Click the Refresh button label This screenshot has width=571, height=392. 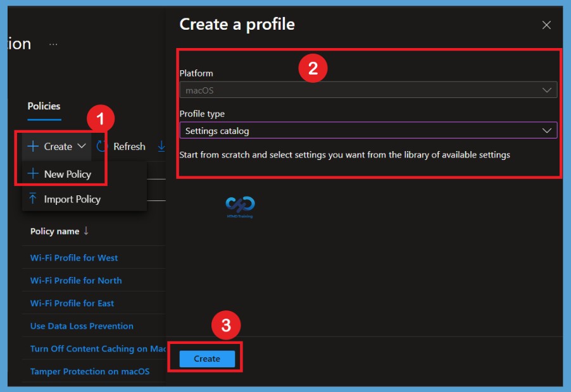(129, 147)
